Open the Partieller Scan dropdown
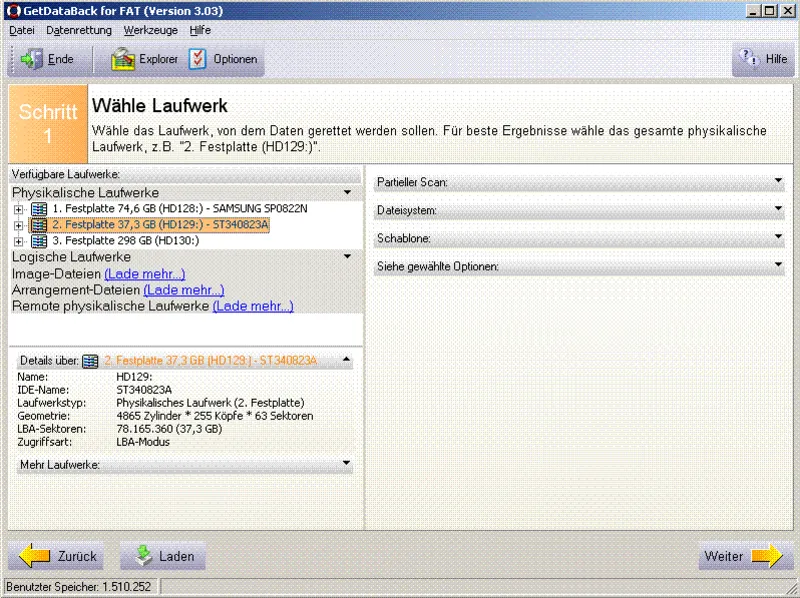 pos(779,181)
